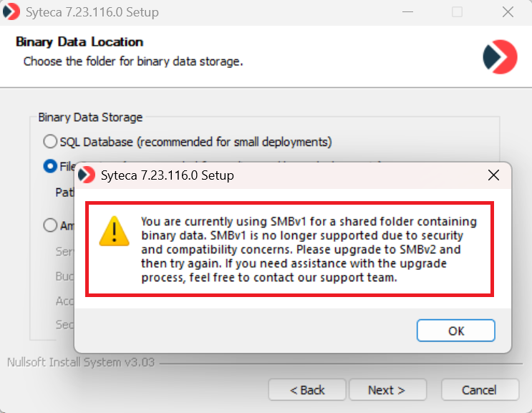
Task: Click the Binary Data Storage group label
Action: pyautogui.click(x=90, y=117)
